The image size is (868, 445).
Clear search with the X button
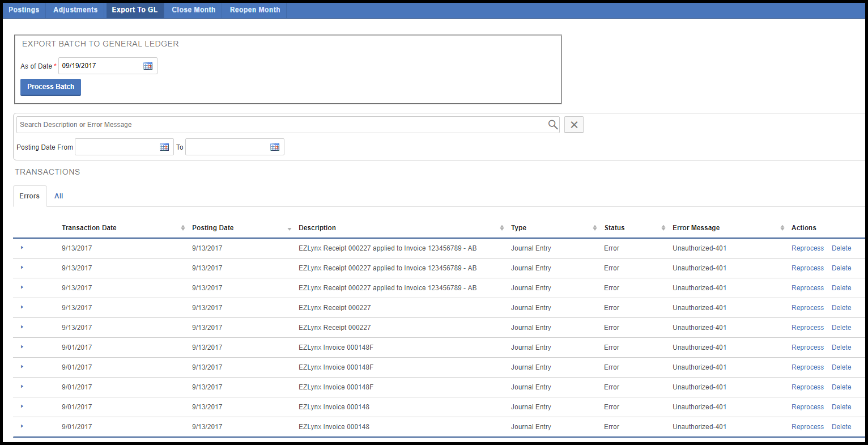(x=573, y=125)
